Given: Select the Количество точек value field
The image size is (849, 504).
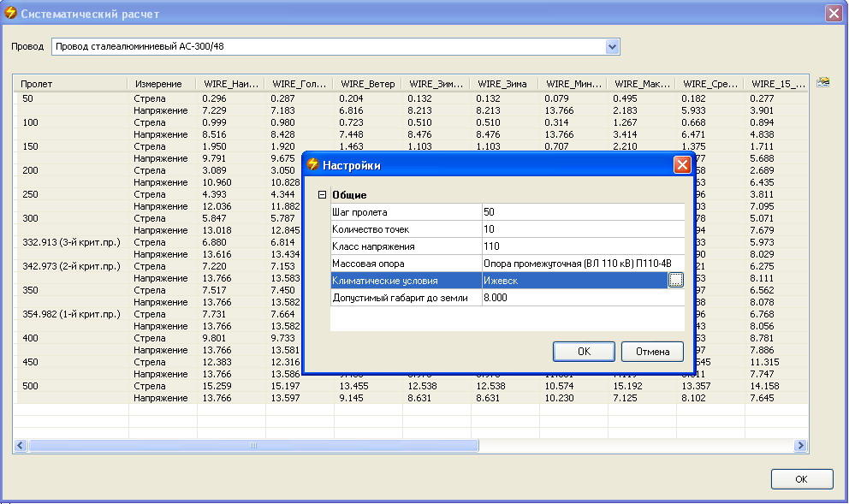Looking at the screenshot, I should point(582,229).
